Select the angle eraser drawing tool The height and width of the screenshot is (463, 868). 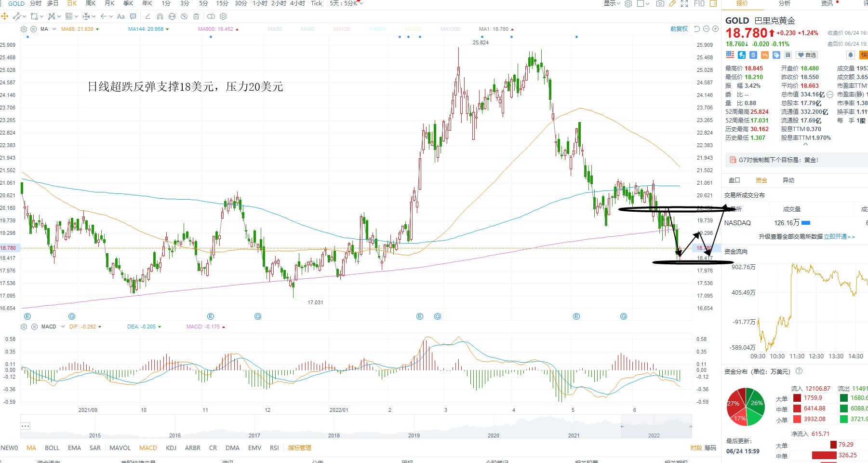tap(148, 16)
